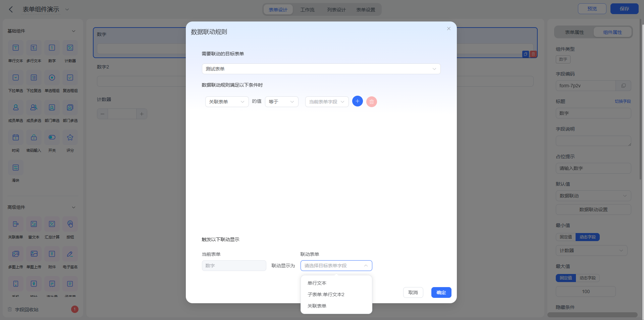This screenshot has height=320, width=644.
Task: Pick the 富文本 component icon
Action: click(x=34, y=224)
